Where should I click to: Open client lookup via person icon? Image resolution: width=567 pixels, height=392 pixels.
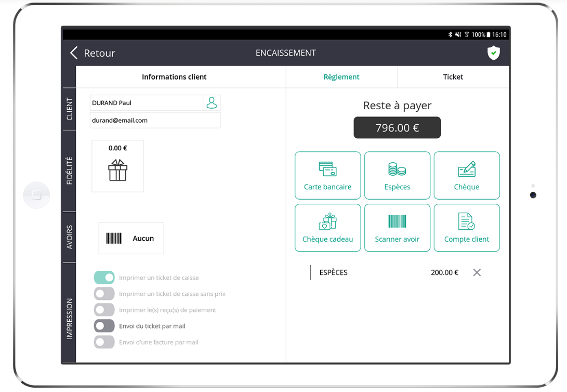212,103
